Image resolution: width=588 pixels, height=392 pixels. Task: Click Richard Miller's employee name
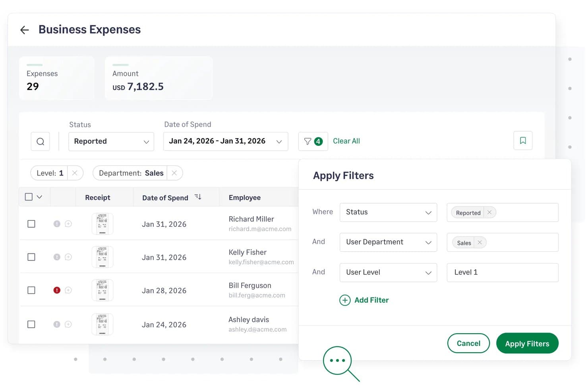tap(251, 219)
